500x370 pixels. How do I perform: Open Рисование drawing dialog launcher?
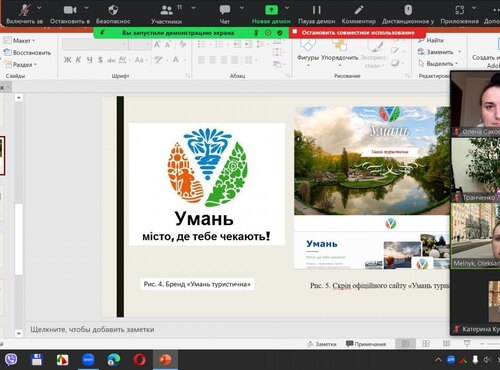click(407, 76)
